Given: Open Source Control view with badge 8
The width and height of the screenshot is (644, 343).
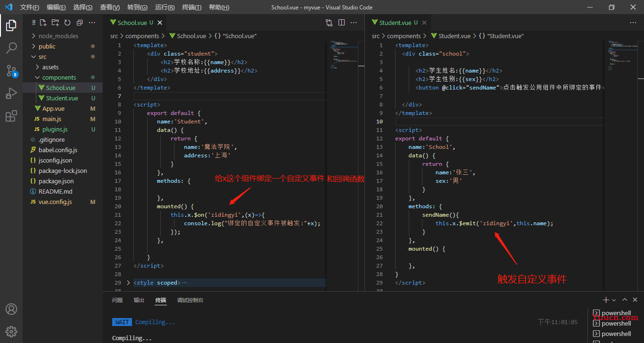Looking at the screenshot, I should [x=11, y=71].
